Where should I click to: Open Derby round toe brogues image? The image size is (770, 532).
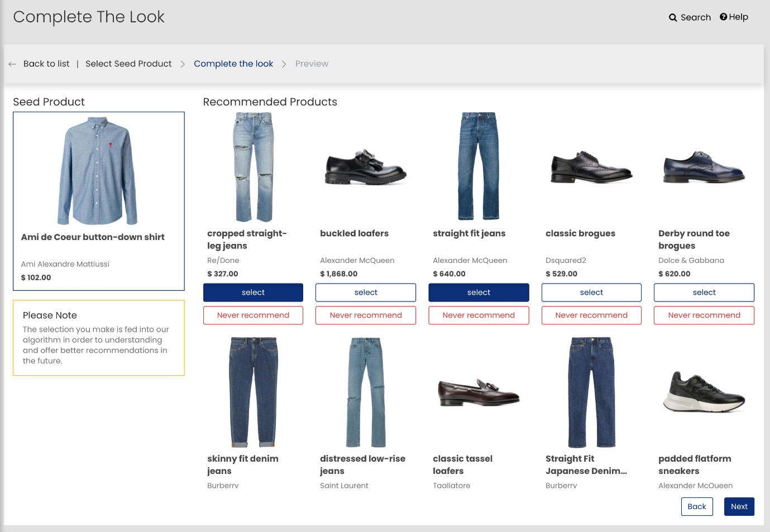pos(704,167)
